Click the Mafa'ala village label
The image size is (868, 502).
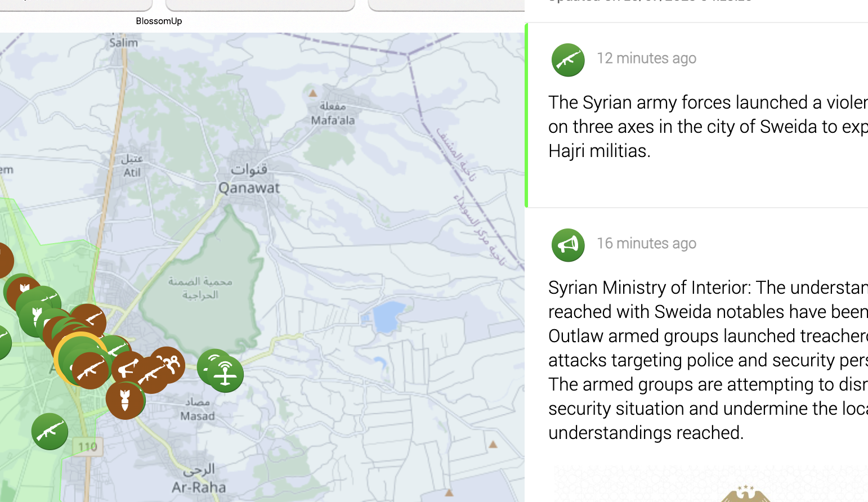pos(333,120)
